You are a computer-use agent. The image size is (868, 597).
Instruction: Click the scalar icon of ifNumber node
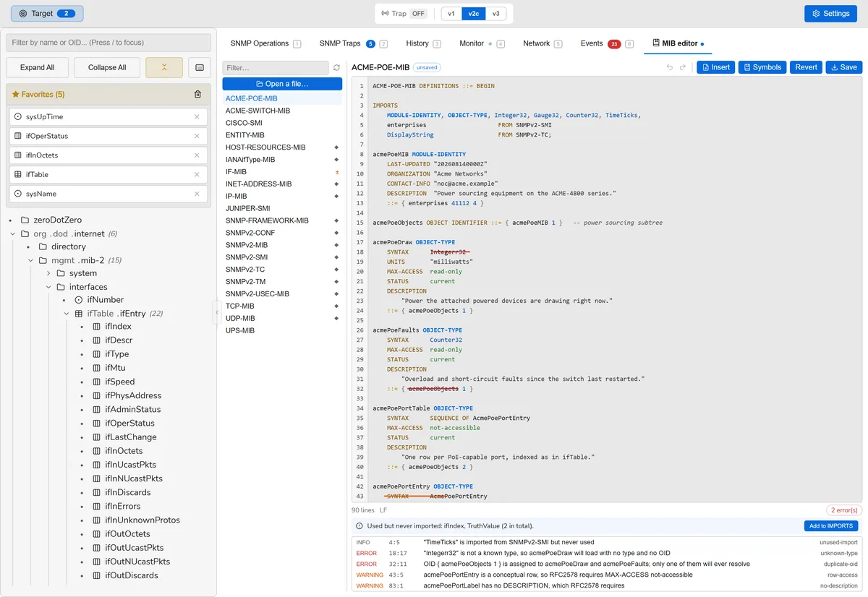point(79,300)
